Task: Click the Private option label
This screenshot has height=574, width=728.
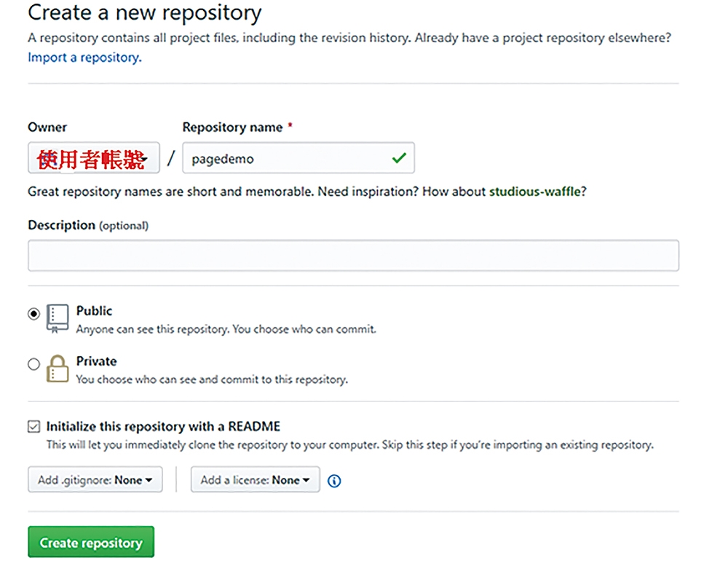Action: click(97, 361)
